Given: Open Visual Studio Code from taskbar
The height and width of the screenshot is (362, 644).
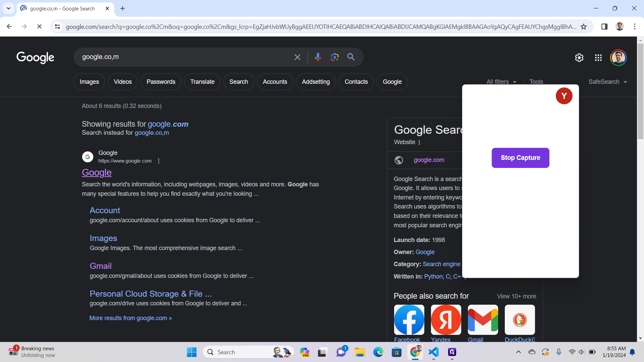Looking at the screenshot, I should 433,352.
